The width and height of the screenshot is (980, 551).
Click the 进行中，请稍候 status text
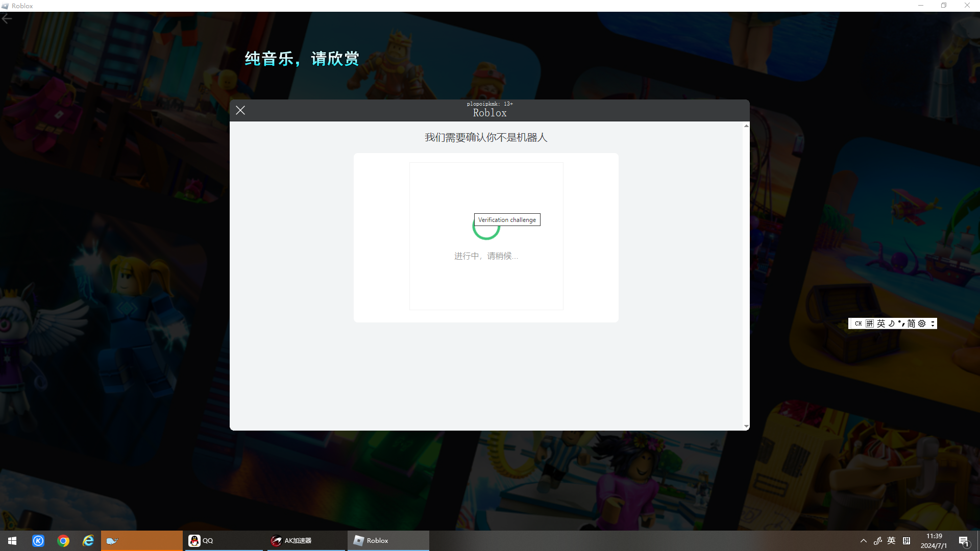[486, 256]
